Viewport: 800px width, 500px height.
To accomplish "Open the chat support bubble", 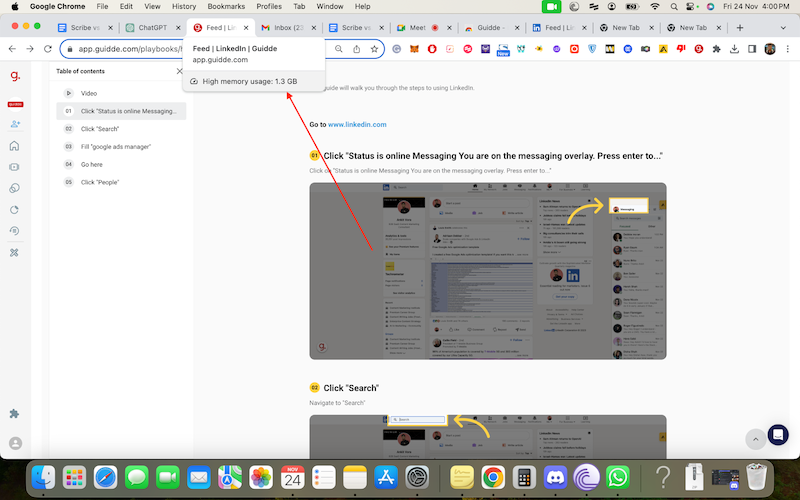I will (778, 435).
